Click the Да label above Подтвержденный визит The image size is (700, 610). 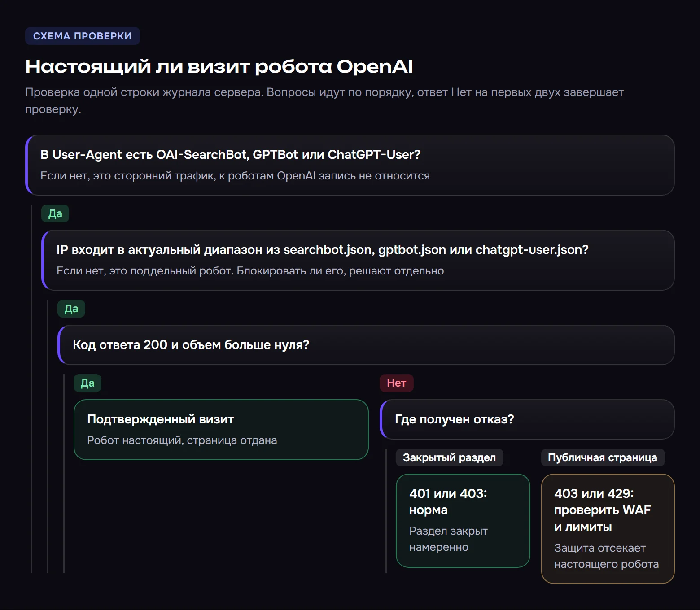coord(87,383)
